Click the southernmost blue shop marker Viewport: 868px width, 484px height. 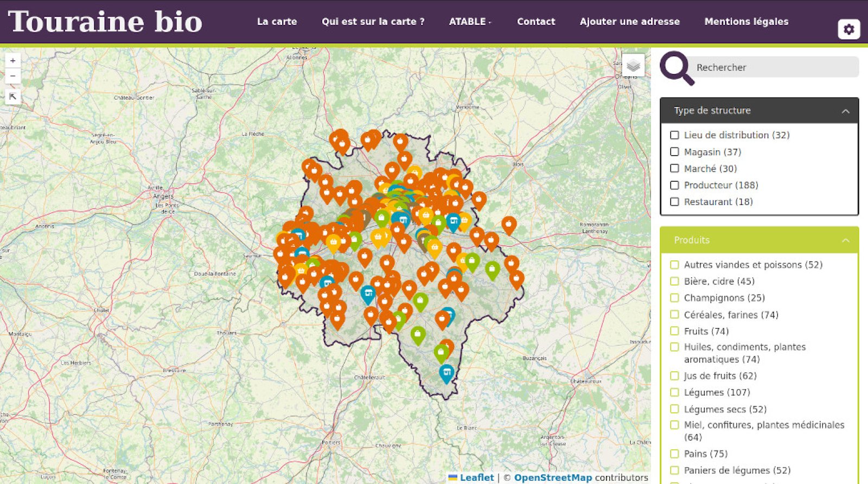click(x=446, y=373)
